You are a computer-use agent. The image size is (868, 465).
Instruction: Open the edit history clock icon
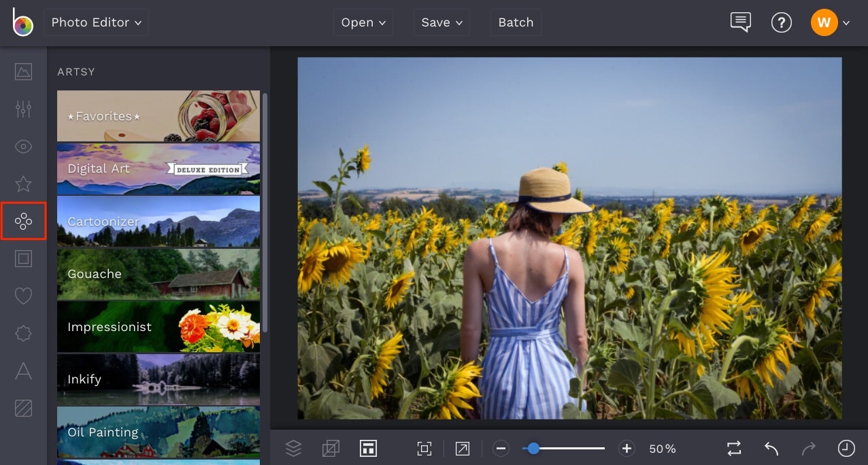coord(846,448)
